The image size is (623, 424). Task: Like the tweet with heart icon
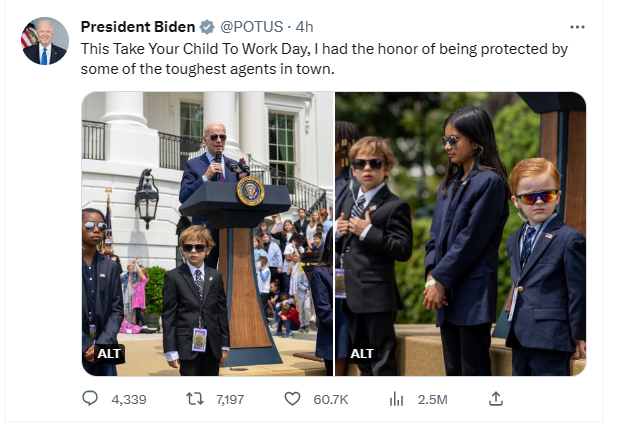[x=292, y=399]
